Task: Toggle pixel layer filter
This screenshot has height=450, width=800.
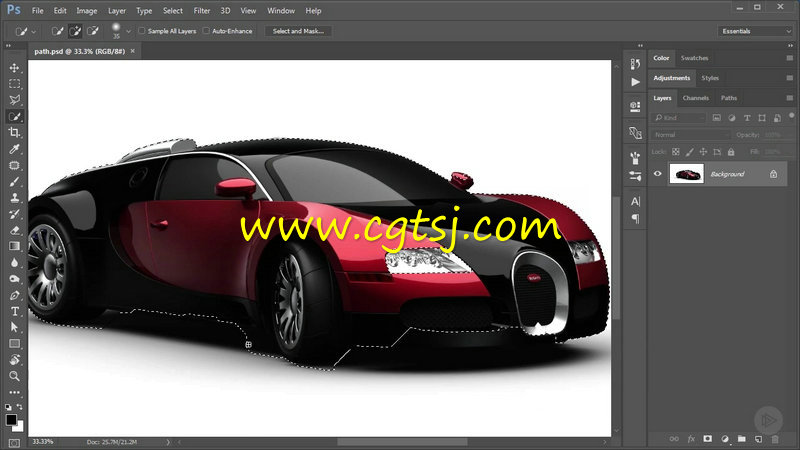Action: [x=716, y=118]
